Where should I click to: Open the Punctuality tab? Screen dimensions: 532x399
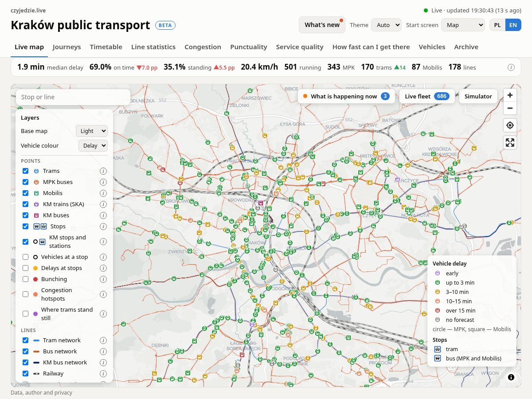tap(249, 47)
